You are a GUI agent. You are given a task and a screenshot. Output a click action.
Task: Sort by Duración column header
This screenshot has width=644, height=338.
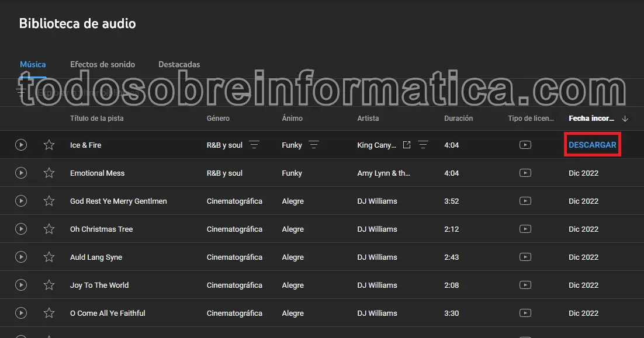click(458, 119)
